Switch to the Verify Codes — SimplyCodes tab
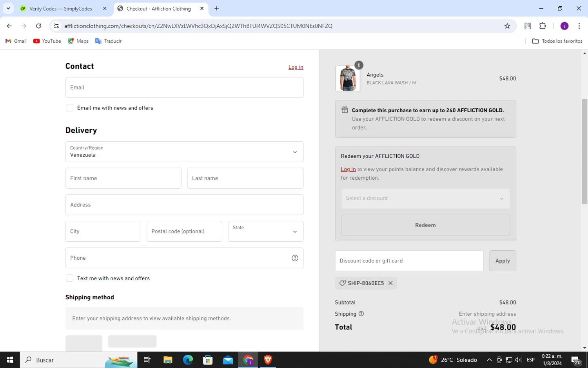 [x=62, y=8]
